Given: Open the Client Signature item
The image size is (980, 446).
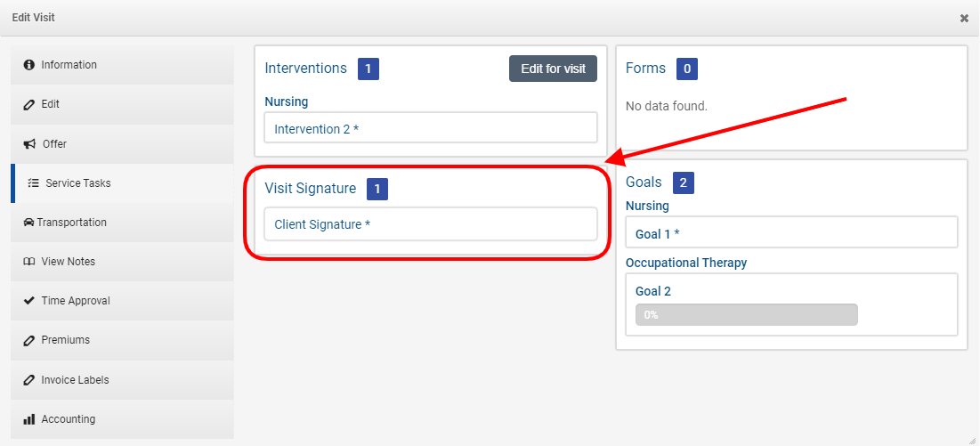Looking at the screenshot, I should (x=431, y=224).
